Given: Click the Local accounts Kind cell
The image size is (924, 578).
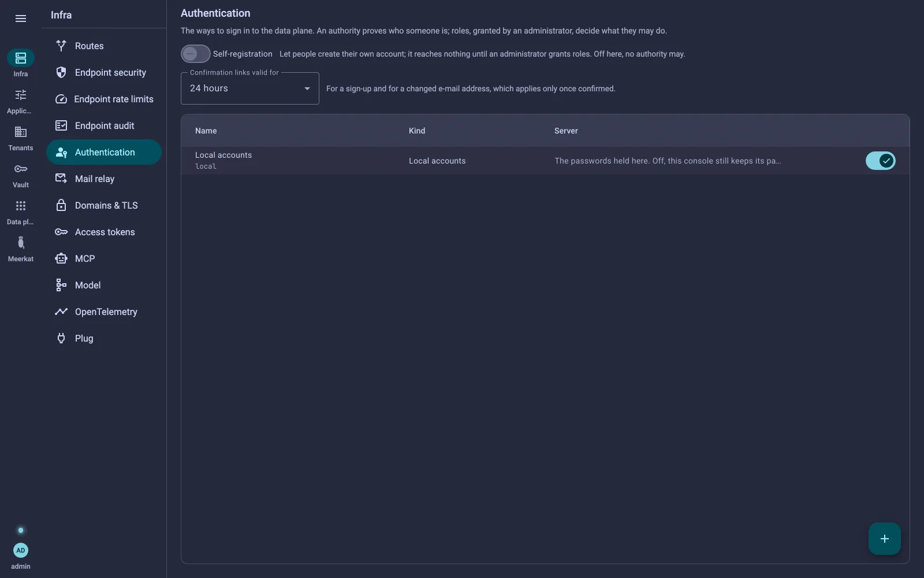Looking at the screenshot, I should pos(437,161).
